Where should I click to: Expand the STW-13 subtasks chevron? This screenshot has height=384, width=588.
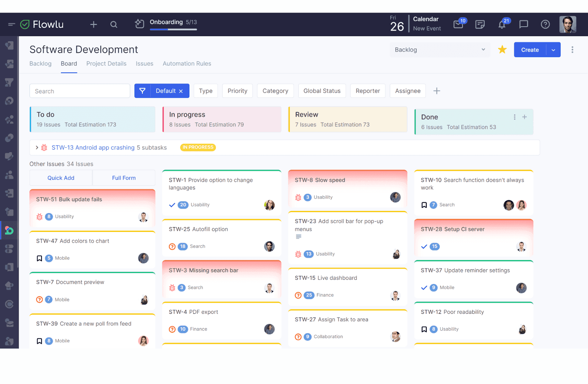point(37,147)
